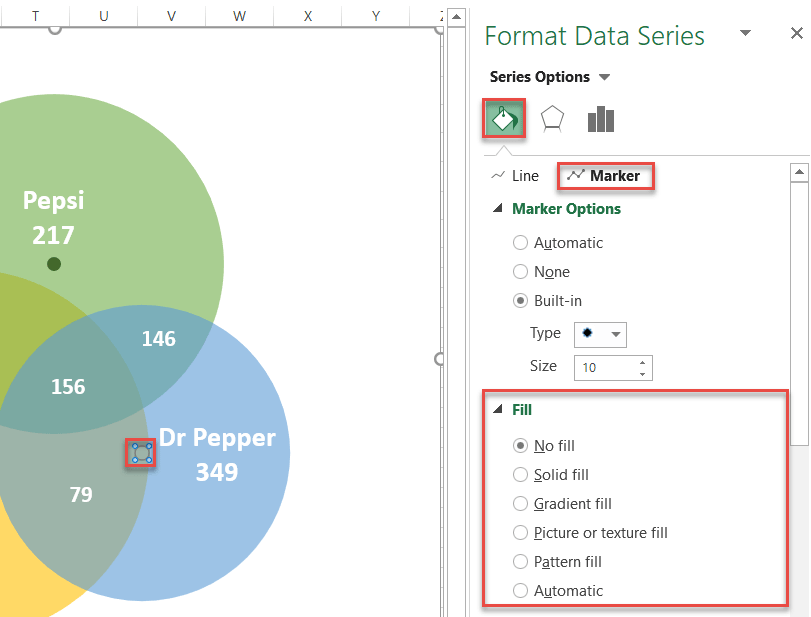Open the marker Type dropdown
Image resolution: width=811 pixels, height=617 pixels.
[601, 334]
